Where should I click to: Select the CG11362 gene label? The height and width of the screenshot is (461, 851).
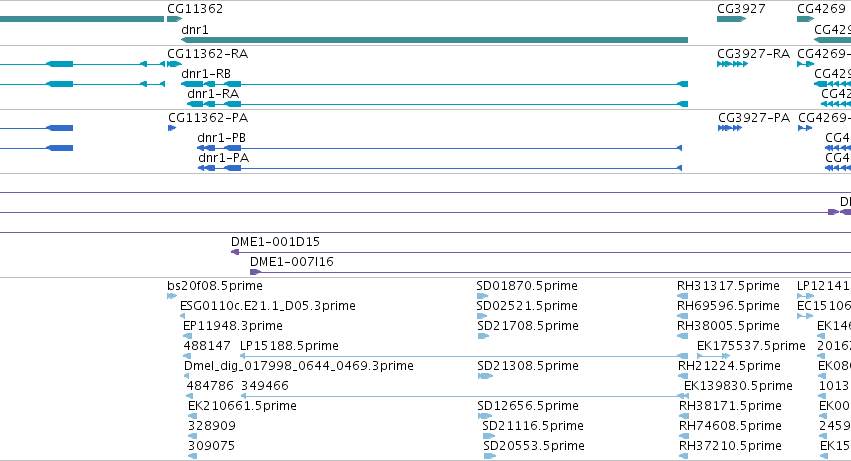click(195, 9)
